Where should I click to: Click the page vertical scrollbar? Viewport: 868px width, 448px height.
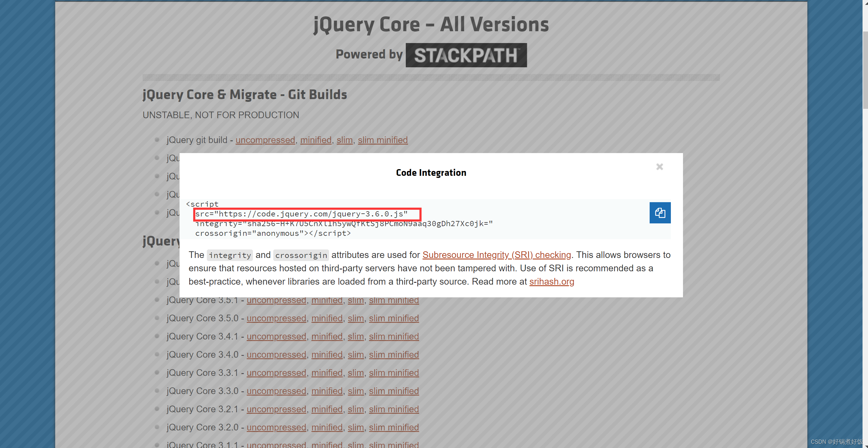[x=865, y=71]
